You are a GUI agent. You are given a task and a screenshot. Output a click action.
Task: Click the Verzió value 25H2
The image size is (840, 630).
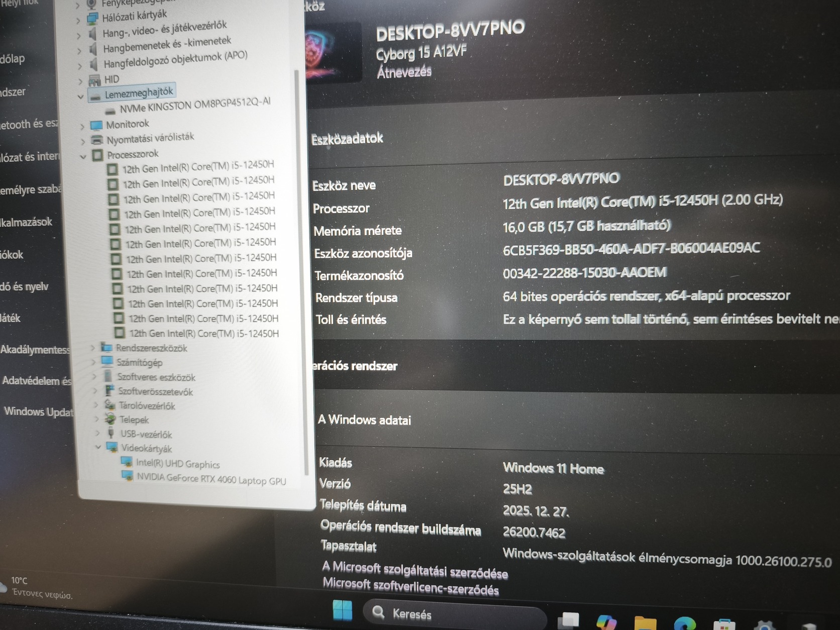tap(517, 489)
